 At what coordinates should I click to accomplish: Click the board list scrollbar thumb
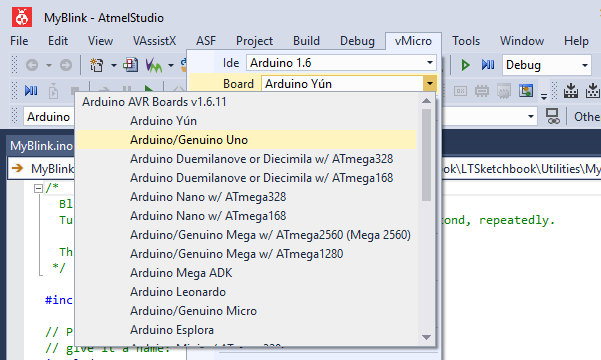tap(426, 155)
